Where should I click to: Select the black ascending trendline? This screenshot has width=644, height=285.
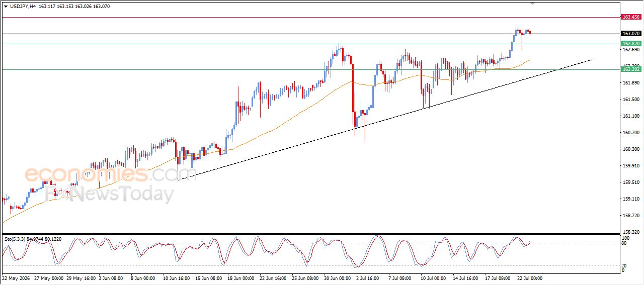click(385, 120)
